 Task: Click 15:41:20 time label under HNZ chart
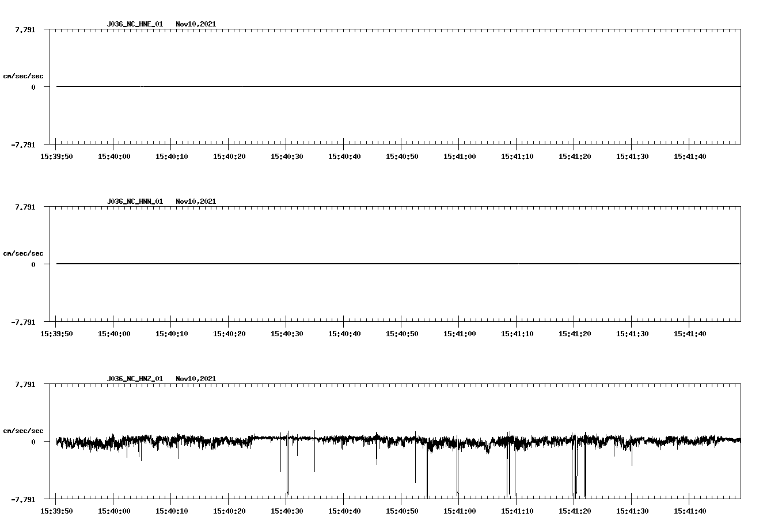tap(575, 511)
